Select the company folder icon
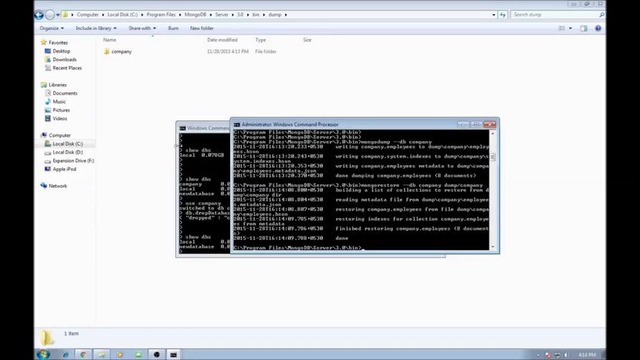This screenshot has height=360, width=640. coord(107,51)
